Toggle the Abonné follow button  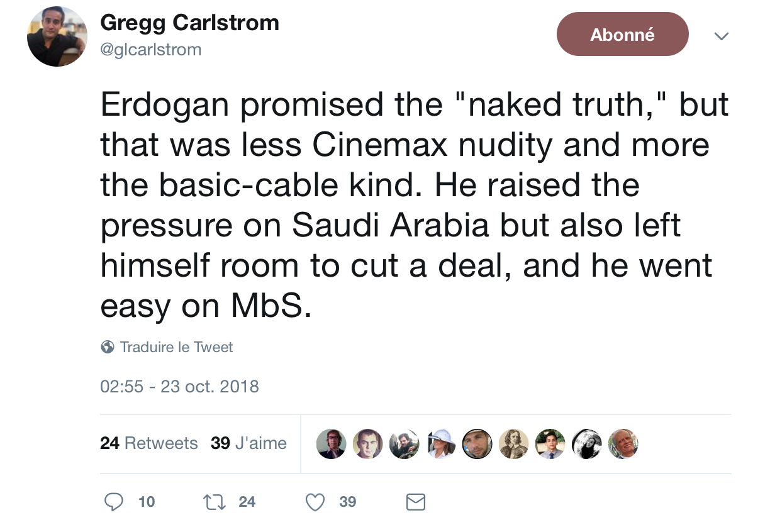click(622, 35)
